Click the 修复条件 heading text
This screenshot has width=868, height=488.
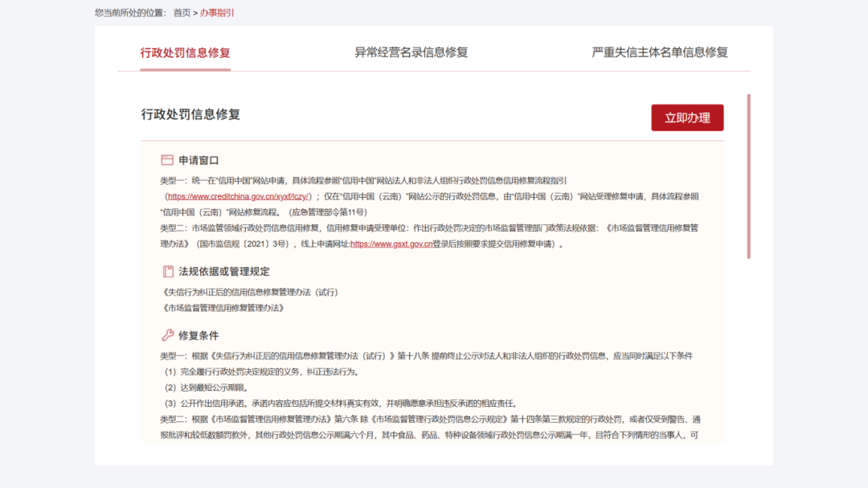199,335
